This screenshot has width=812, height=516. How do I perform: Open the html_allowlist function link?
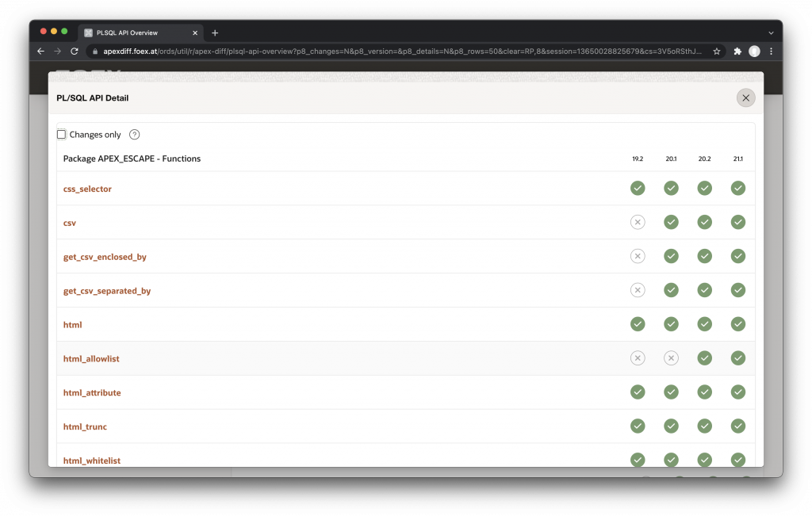pyautogui.click(x=91, y=359)
